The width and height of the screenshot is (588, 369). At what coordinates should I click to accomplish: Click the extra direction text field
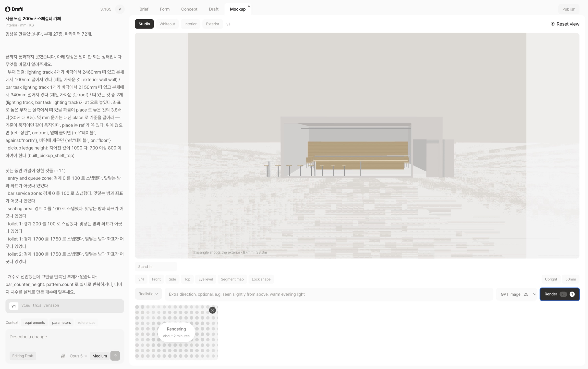coord(329,294)
